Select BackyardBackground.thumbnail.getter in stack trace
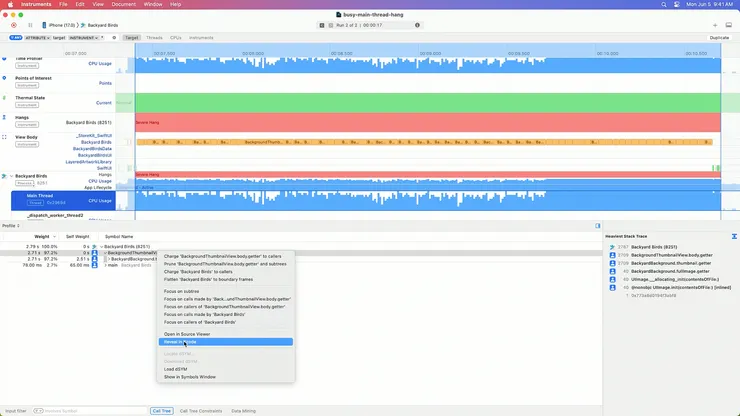740x416 pixels. coord(671,263)
